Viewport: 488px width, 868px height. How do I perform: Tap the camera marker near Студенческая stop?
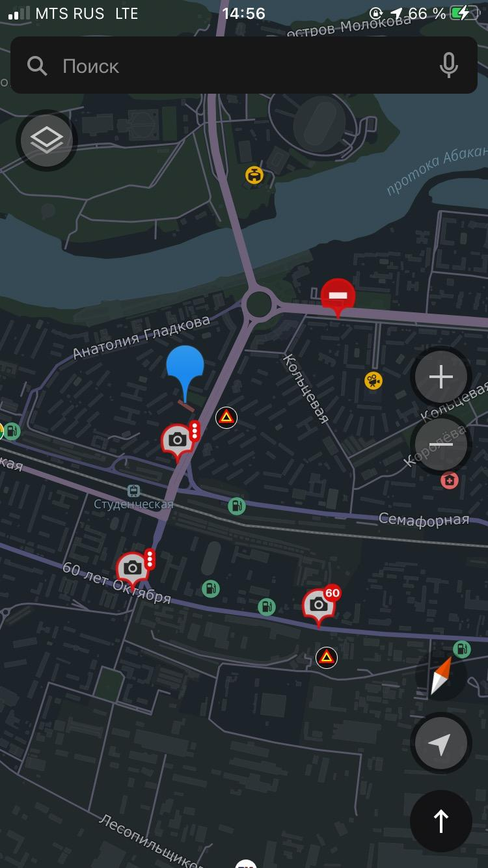(x=179, y=441)
